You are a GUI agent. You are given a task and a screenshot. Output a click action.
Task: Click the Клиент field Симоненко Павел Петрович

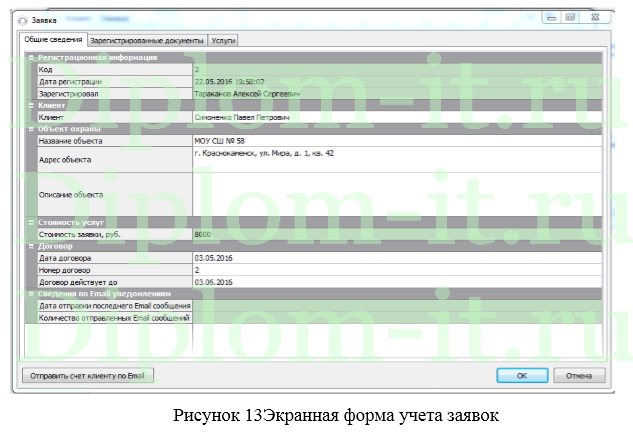pos(397,117)
